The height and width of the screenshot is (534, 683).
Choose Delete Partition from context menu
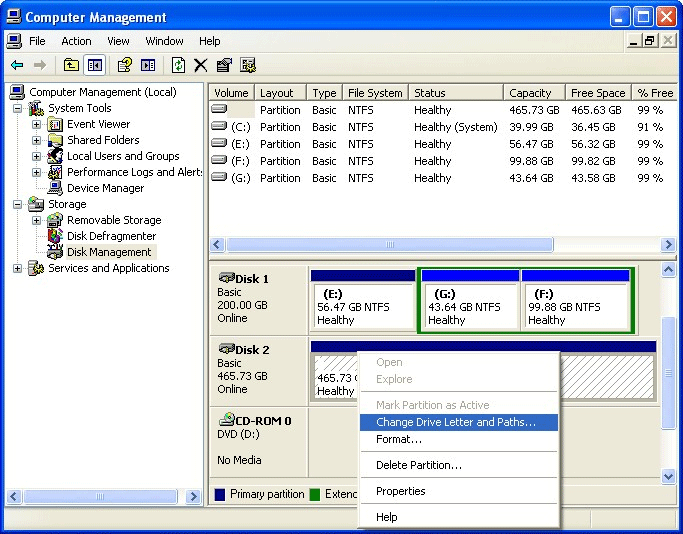pos(459,465)
